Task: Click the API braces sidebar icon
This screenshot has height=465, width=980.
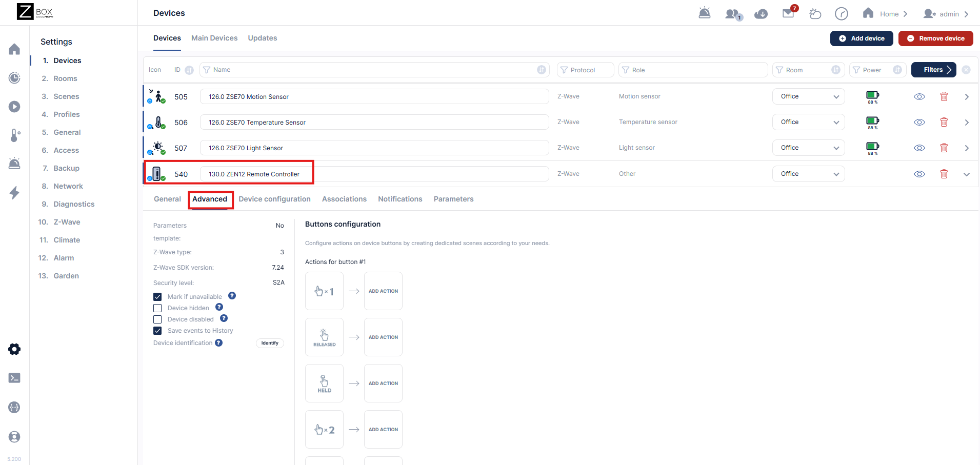Action: 14,407
